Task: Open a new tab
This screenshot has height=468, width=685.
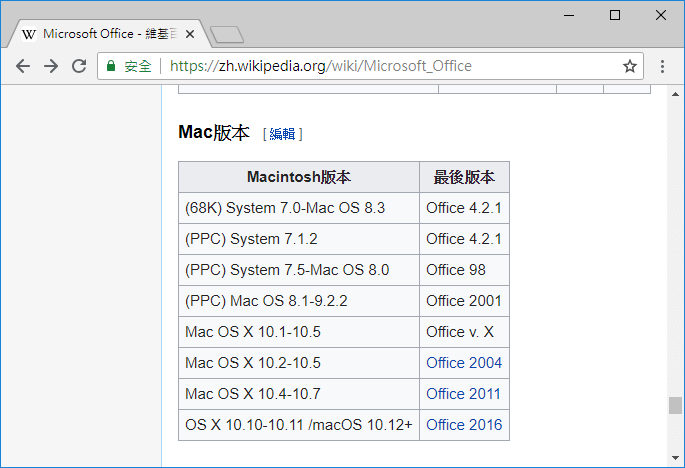Action: [x=227, y=35]
